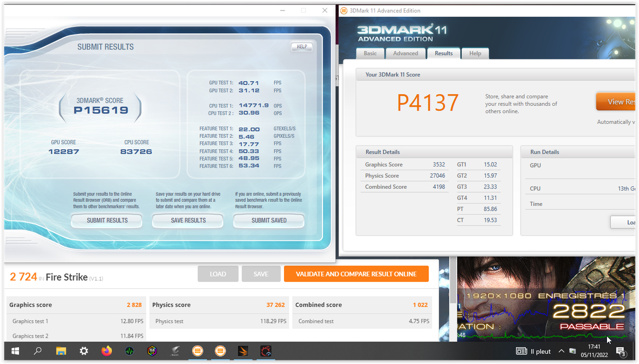The width and height of the screenshot is (639, 364).
Task: Click the GPU score value 12287
Action: 64,152
